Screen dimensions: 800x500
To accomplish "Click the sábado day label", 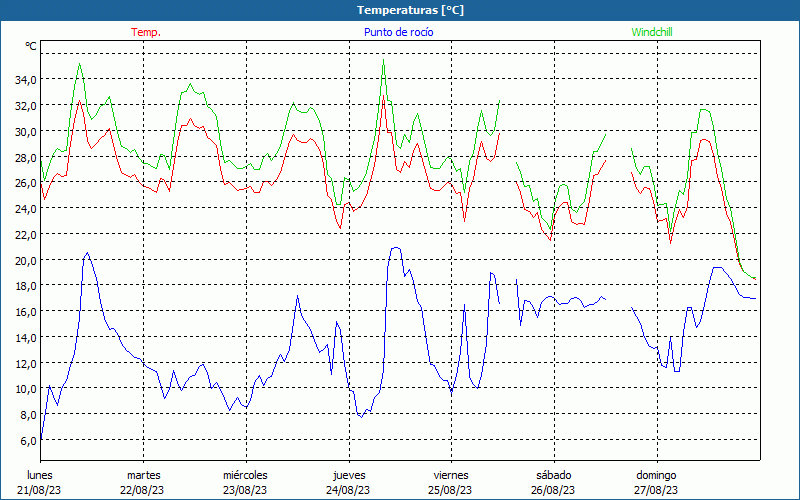I will 554,475.
